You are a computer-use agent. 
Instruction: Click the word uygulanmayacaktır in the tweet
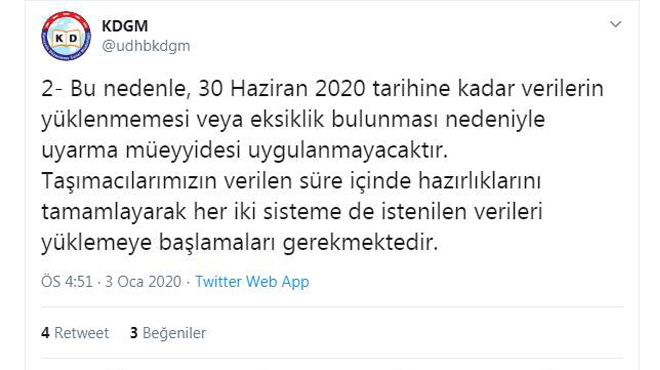click(348, 151)
